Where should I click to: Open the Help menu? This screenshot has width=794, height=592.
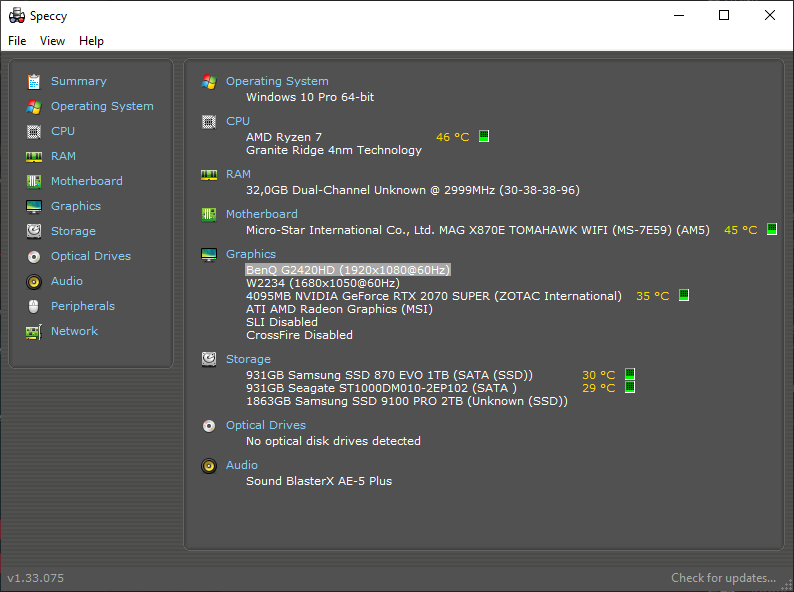(91, 41)
